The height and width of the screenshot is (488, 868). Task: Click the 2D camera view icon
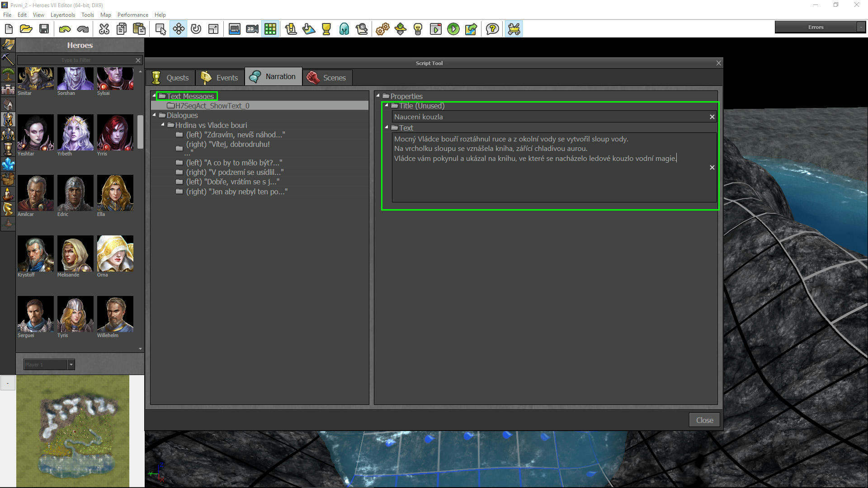point(252,29)
